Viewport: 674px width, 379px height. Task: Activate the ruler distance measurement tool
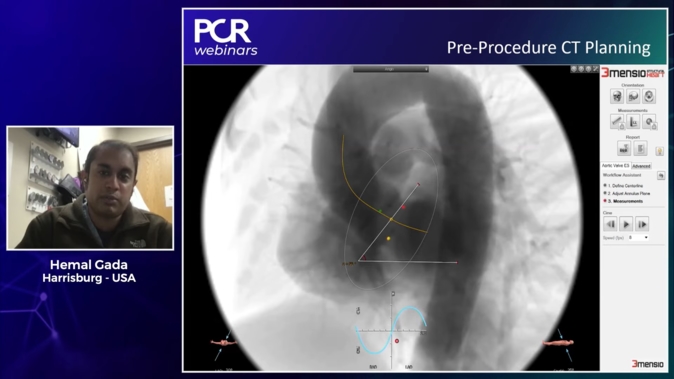617,122
